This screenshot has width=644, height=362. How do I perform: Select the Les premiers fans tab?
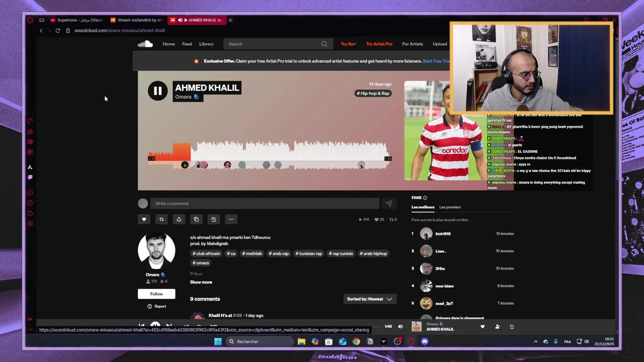pos(450,207)
